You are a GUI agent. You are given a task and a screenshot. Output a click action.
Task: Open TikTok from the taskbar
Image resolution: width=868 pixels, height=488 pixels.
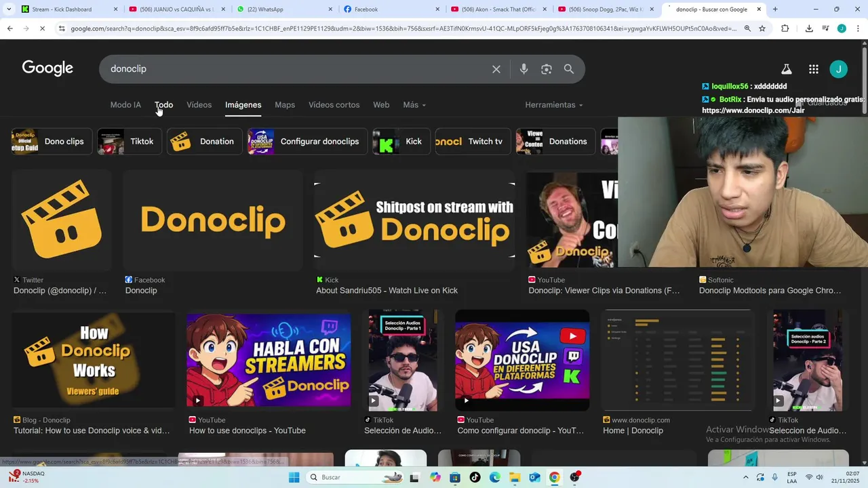(x=475, y=477)
